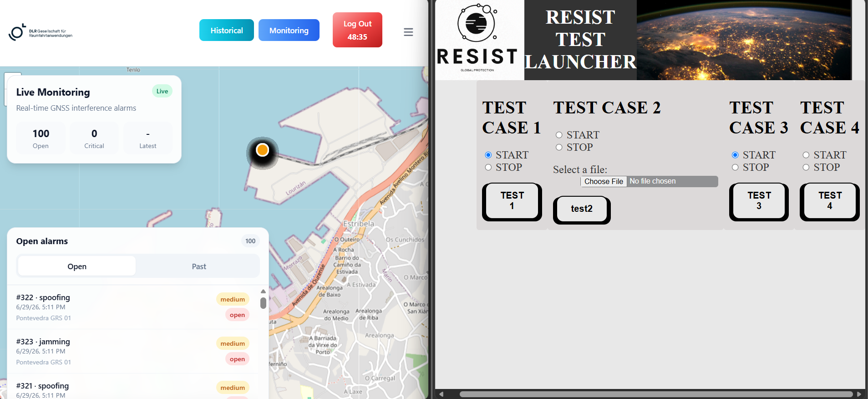Screen dimensions: 868x399
Task: Click the 100 Open alarms counter
Action: (41, 138)
